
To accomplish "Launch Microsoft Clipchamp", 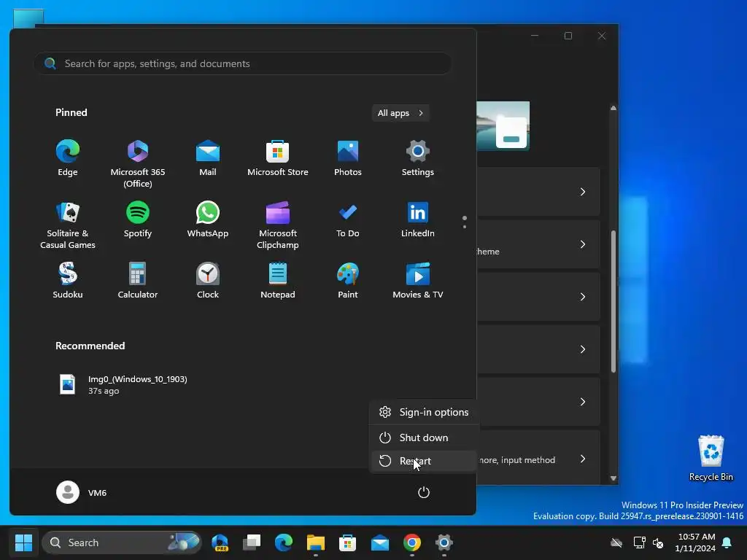I will click(278, 225).
